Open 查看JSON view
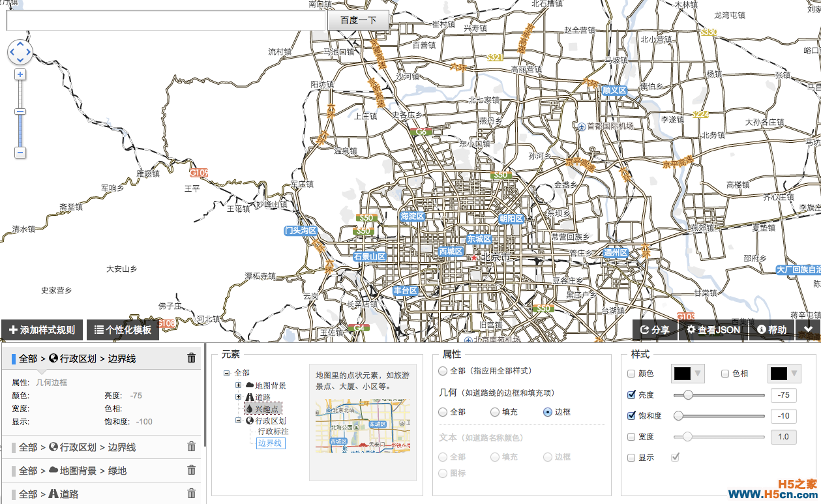The height and width of the screenshot is (504, 821). pyautogui.click(x=713, y=329)
